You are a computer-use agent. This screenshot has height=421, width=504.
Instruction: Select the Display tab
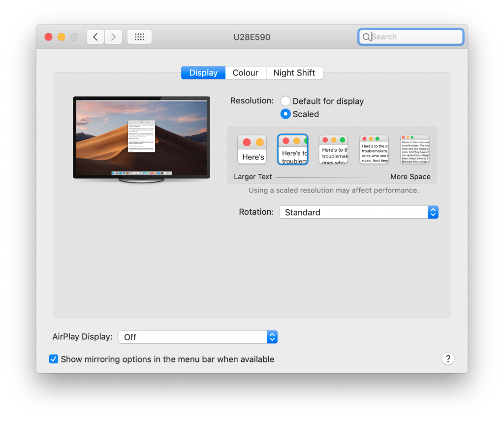(203, 73)
